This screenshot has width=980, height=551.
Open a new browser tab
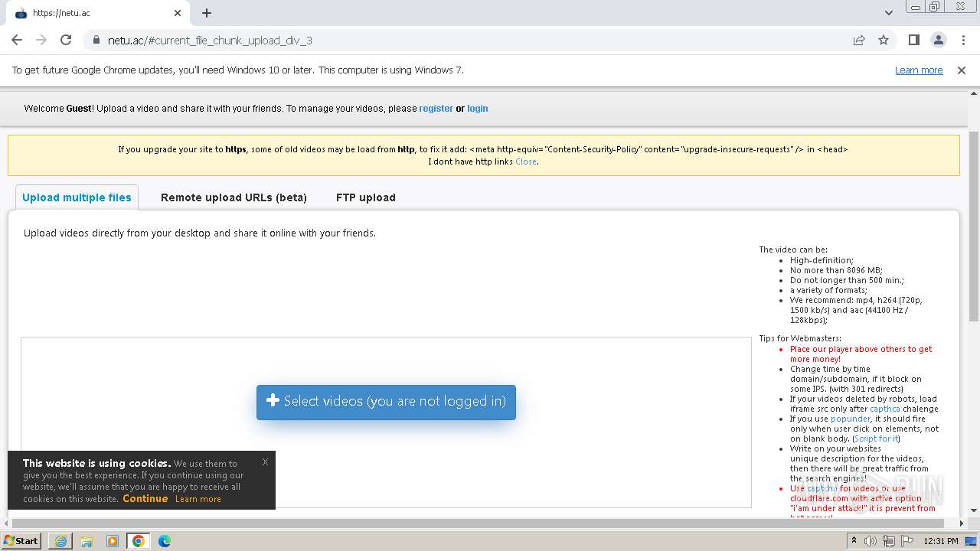point(207,13)
